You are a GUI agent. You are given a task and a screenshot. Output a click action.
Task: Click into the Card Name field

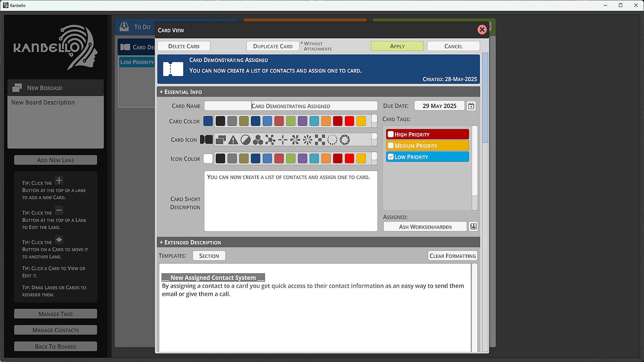click(x=290, y=106)
